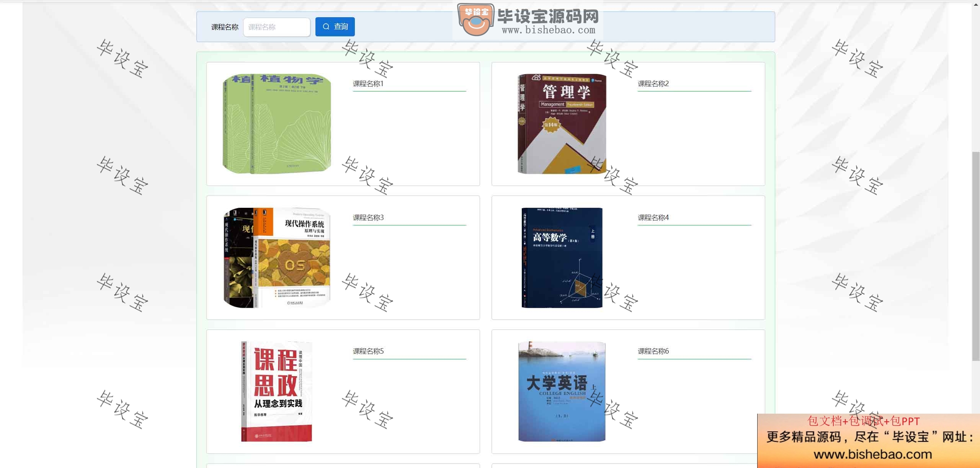Select the 课程名称1 title
The height and width of the screenshot is (468, 980).
tap(368, 83)
